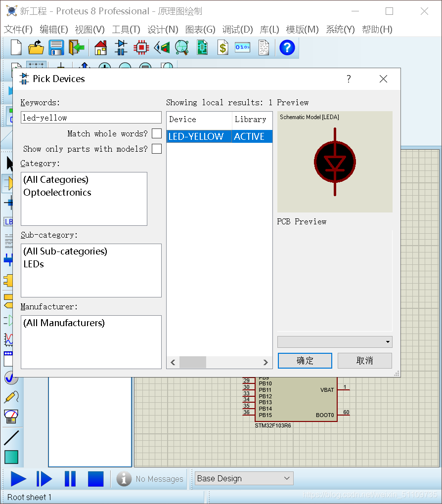This screenshot has width=442, height=504.
Task: Open the 图表(G) menu
Action: point(200,30)
